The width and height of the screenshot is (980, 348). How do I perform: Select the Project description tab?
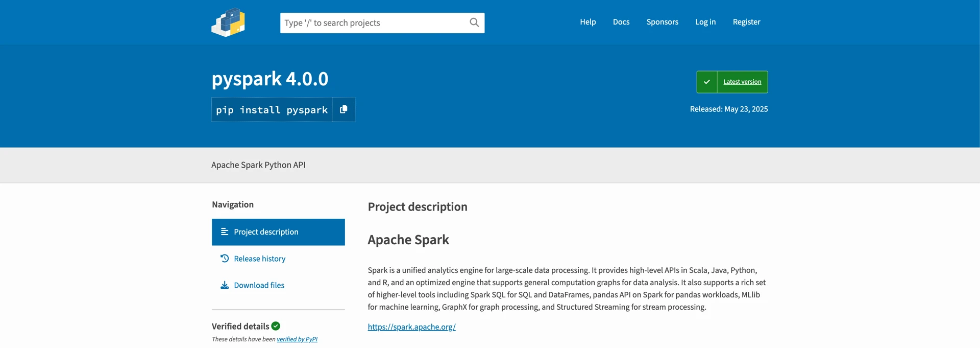278,232
